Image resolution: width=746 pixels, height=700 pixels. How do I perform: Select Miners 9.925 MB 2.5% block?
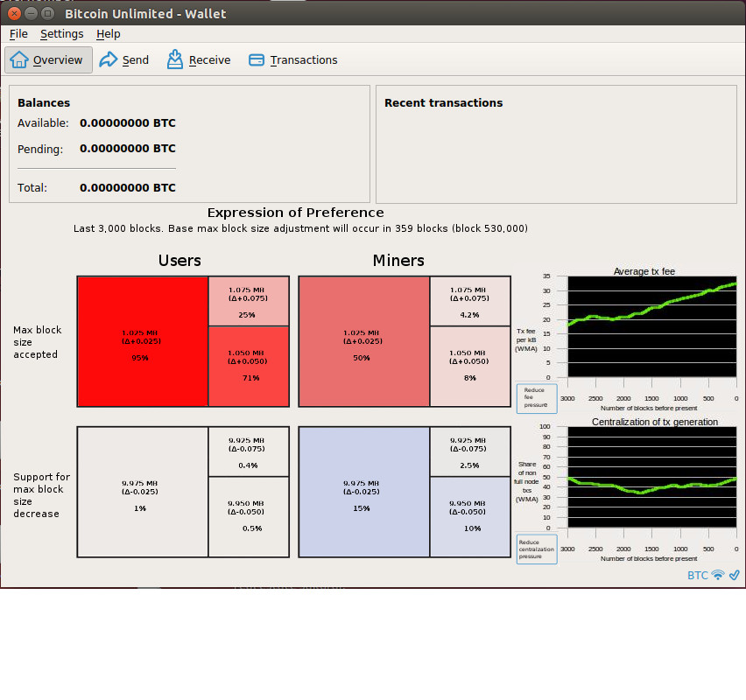coord(470,451)
